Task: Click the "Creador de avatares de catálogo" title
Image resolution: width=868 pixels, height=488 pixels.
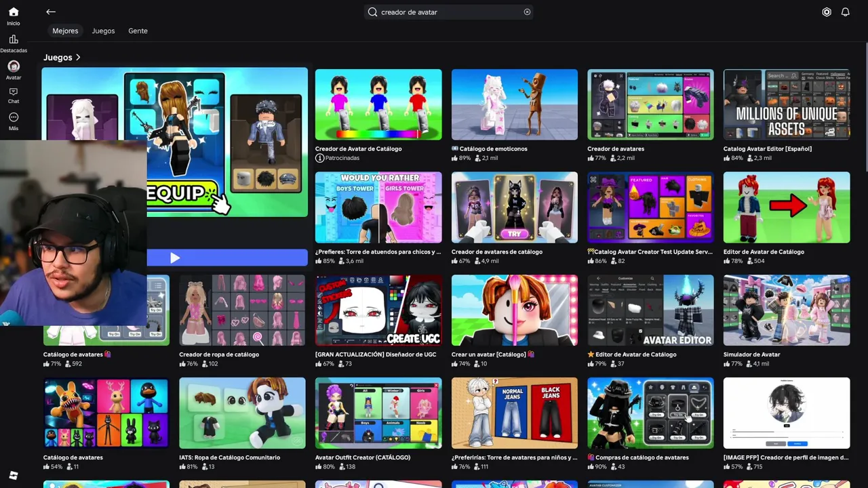Action: (x=497, y=252)
